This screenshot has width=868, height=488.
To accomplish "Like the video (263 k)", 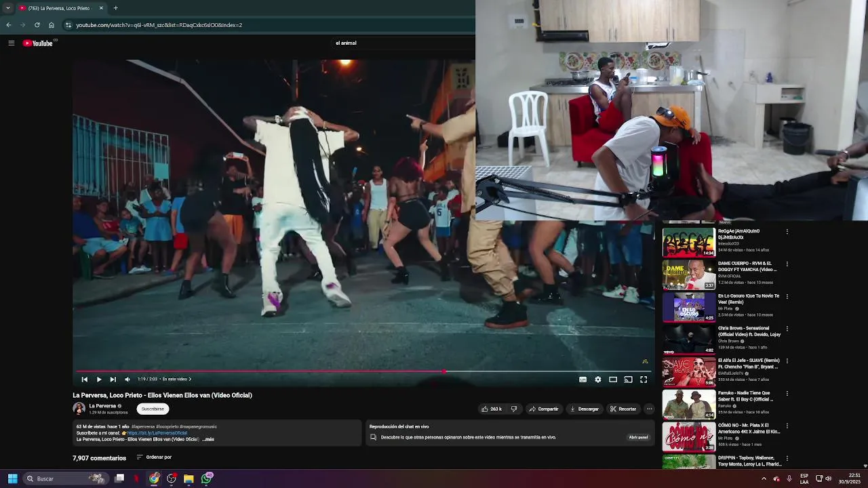I will 492,409.
